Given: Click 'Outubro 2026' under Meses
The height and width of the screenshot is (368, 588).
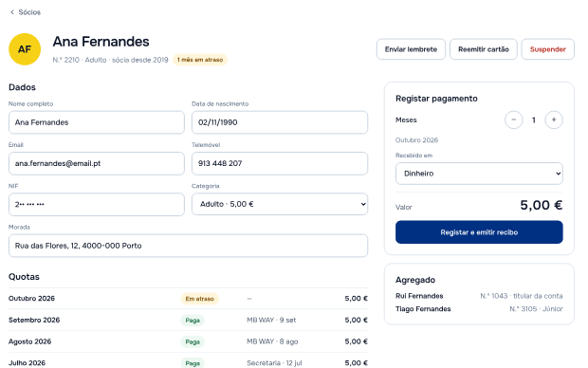Looking at the screenshot, I should (416, 140).
